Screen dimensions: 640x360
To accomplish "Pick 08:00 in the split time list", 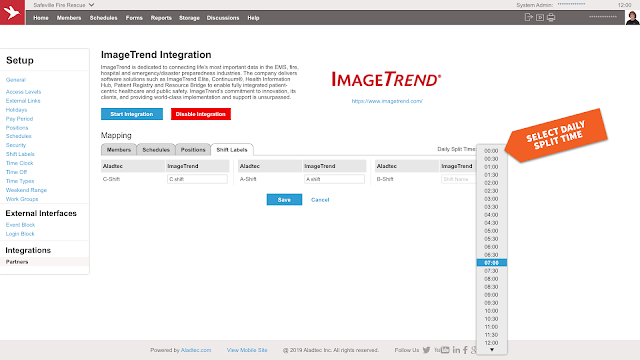I will click(x=491, y=279).
